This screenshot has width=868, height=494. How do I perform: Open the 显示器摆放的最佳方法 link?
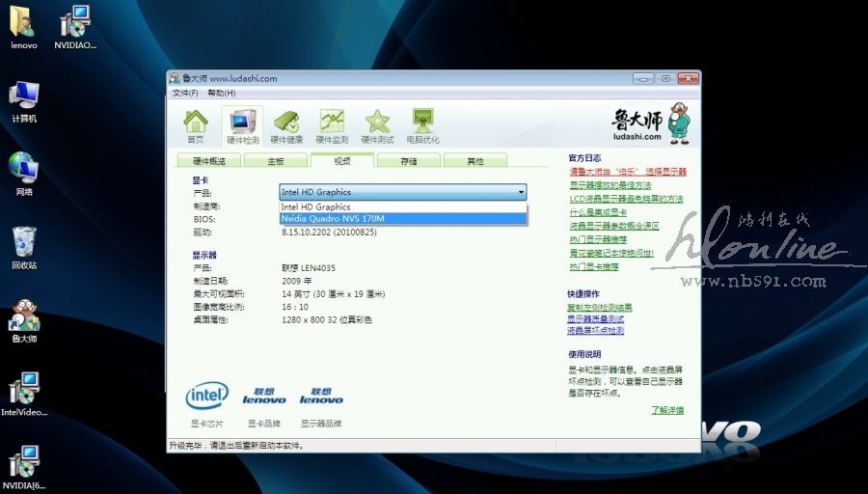(610, 185)
